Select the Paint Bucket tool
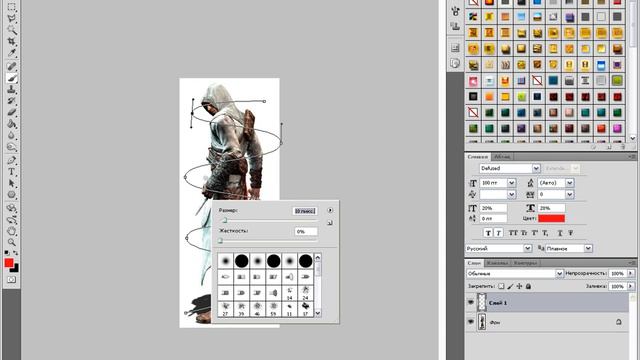Screen dimensions: 640x360 pos(11,124)
